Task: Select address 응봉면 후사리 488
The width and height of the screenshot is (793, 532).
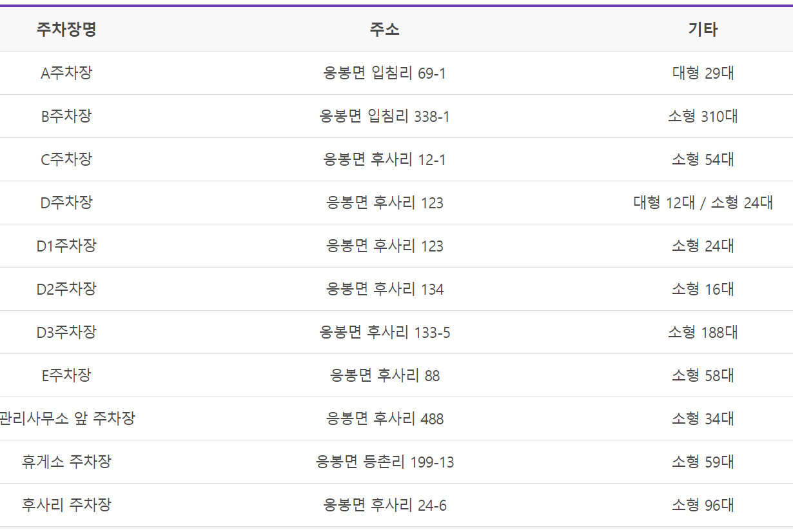Action: tap(384, 419)
